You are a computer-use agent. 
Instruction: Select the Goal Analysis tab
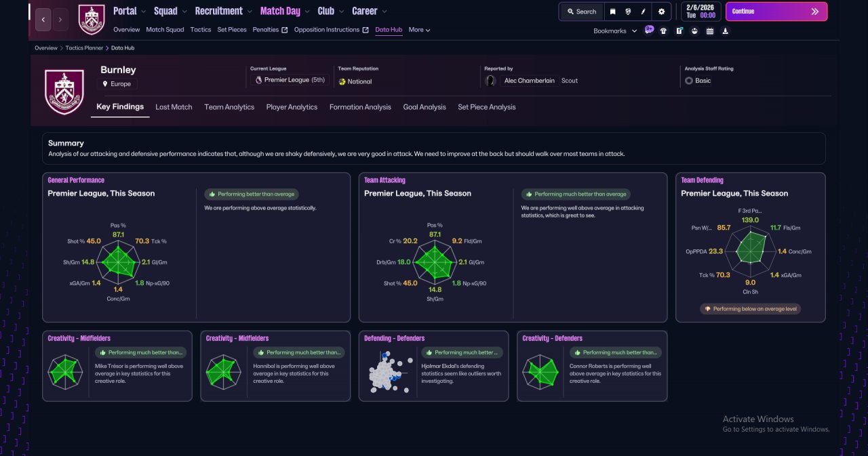point(425,107)
